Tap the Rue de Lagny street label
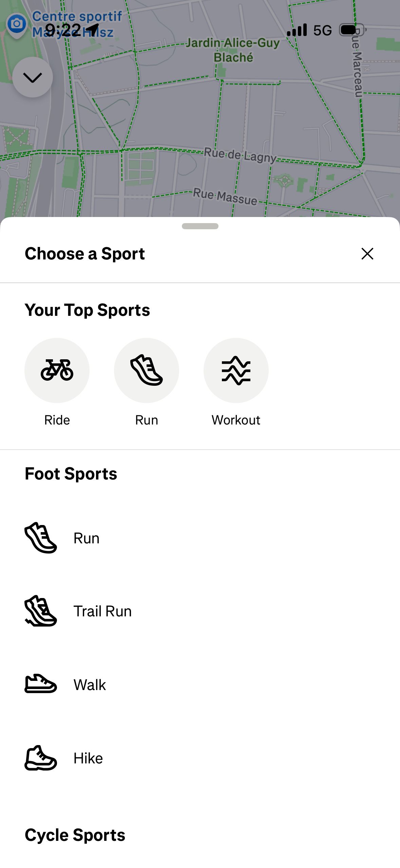Image resolution: width=400 pixels, height=868 pixels. 240,155
